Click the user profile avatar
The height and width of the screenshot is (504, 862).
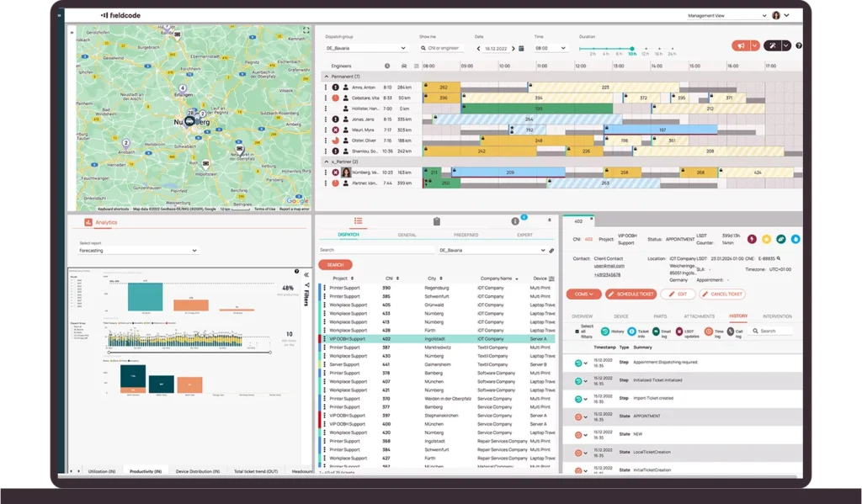point(776,15)
